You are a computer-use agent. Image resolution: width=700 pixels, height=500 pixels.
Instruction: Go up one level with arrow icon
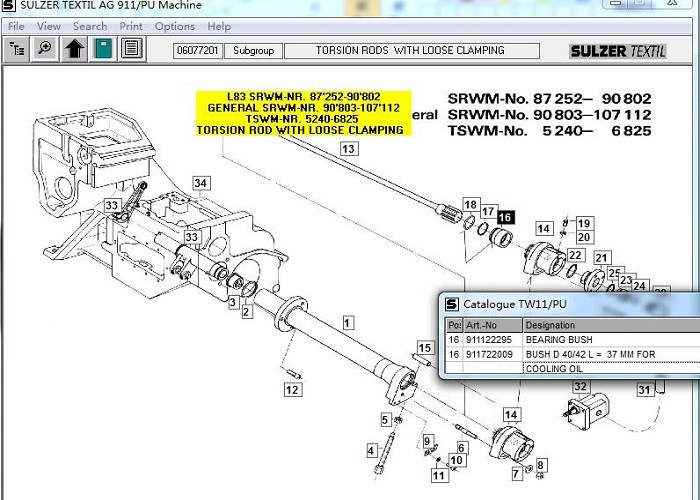click(x=74, y=49)
